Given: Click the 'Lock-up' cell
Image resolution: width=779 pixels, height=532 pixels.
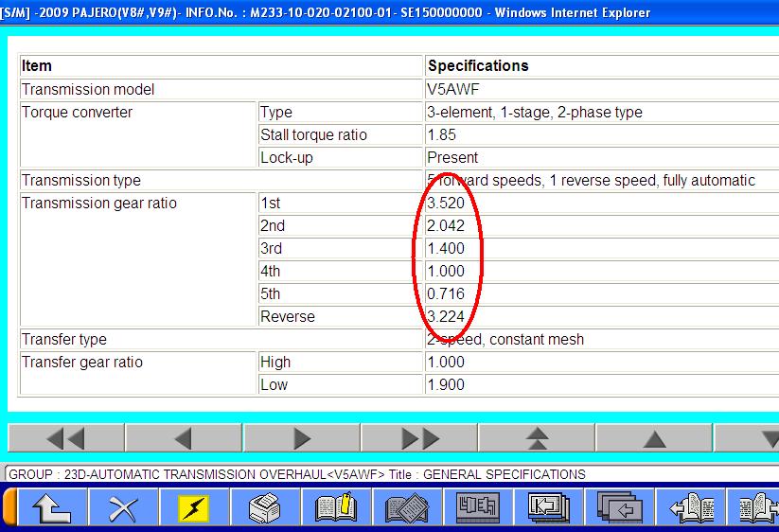Looking at the screenshot, I should tap(341, 157).
